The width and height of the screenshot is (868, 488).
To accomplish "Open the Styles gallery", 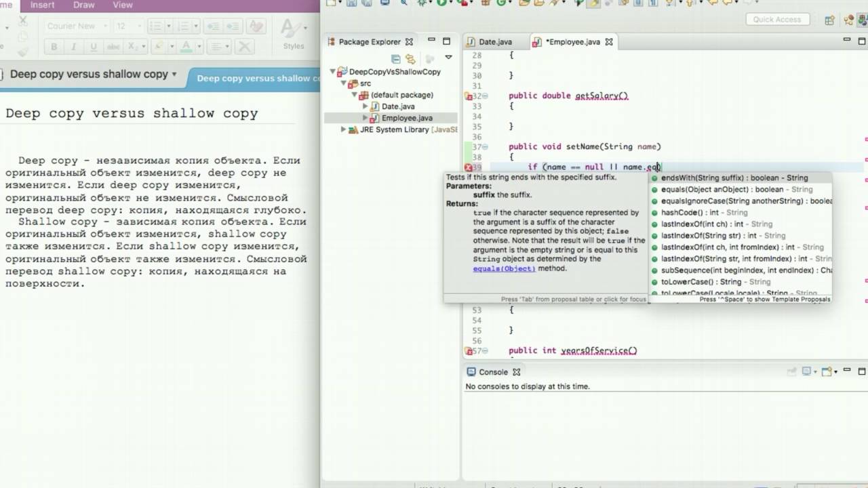I will pyautogui.click(x=294, y=34).
